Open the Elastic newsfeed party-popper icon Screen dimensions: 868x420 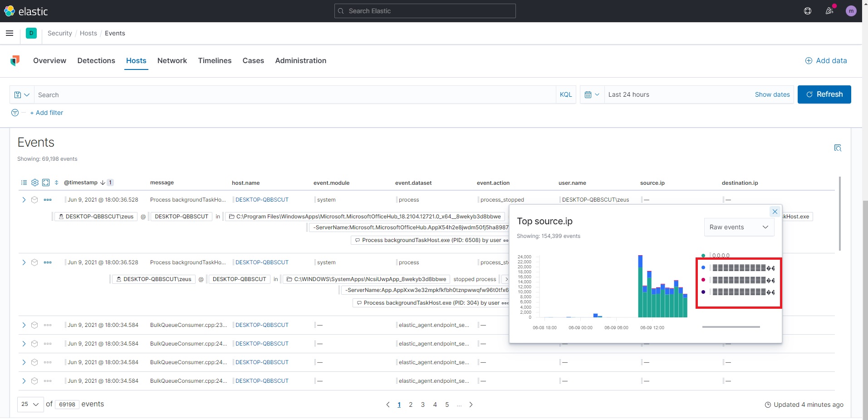click(x=829, y=11)
